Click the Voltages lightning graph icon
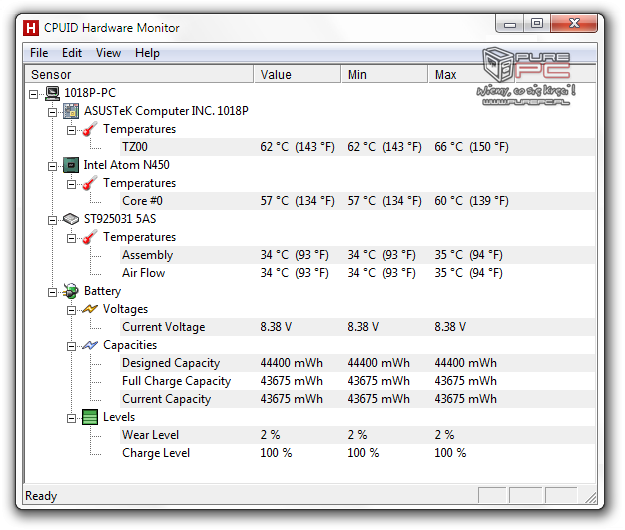Viewport: 625px width, 530px height. point(90,309)
